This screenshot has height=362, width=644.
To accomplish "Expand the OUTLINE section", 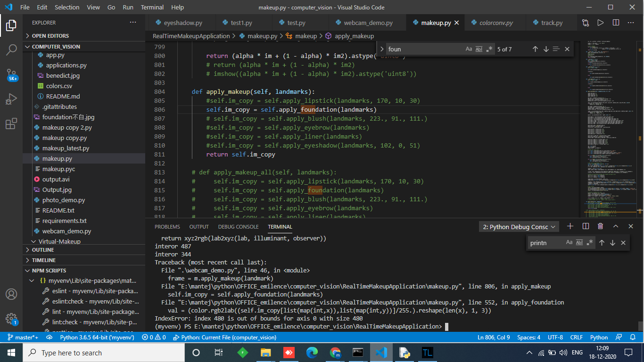I will click(84, 250).
